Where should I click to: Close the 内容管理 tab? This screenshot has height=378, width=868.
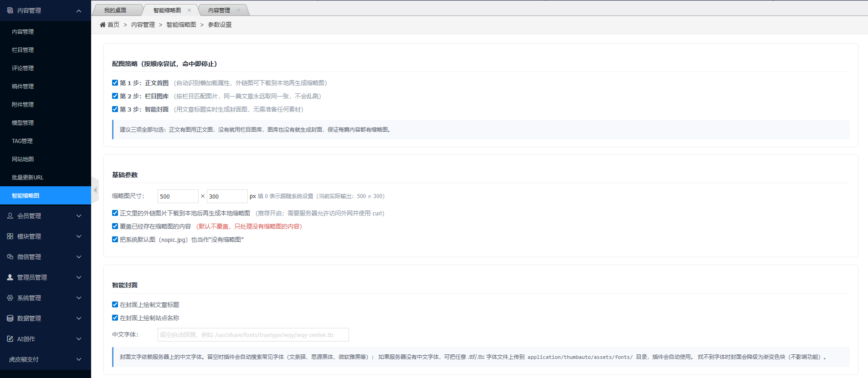click(x=238, y=10)
